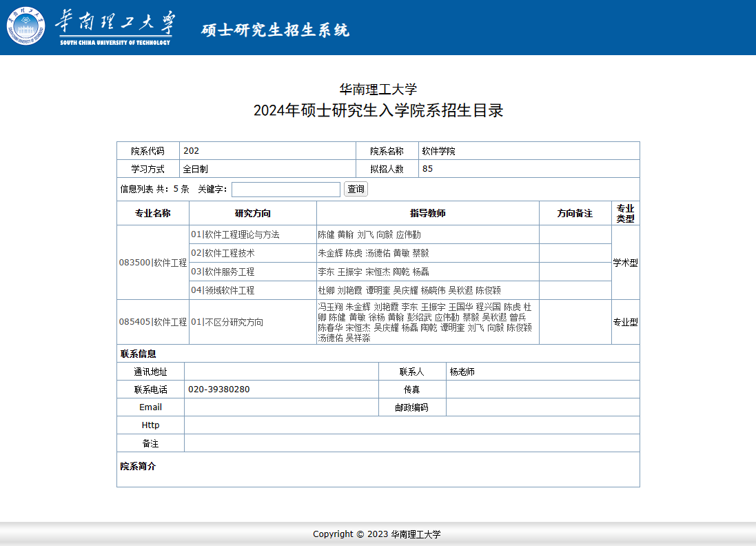Click the 传真 label

pos(411,390)
